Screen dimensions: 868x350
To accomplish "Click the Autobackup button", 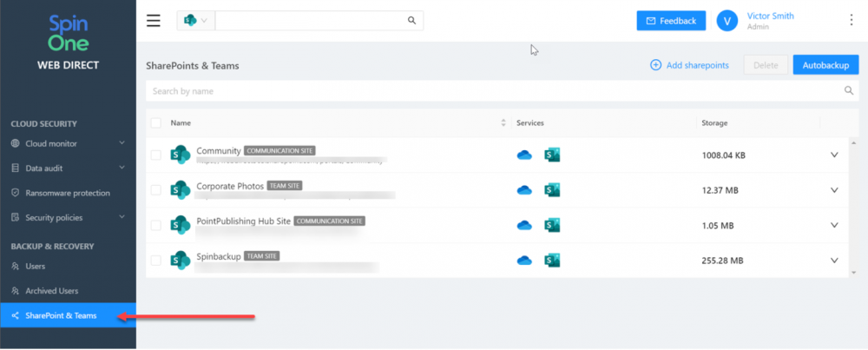I will coord(825,65).
